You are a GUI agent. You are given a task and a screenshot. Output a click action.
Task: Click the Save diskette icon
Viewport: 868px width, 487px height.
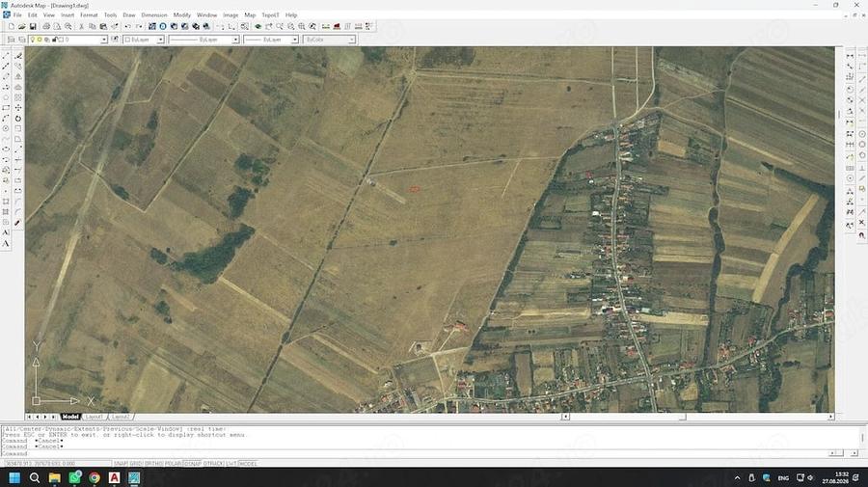33,27
